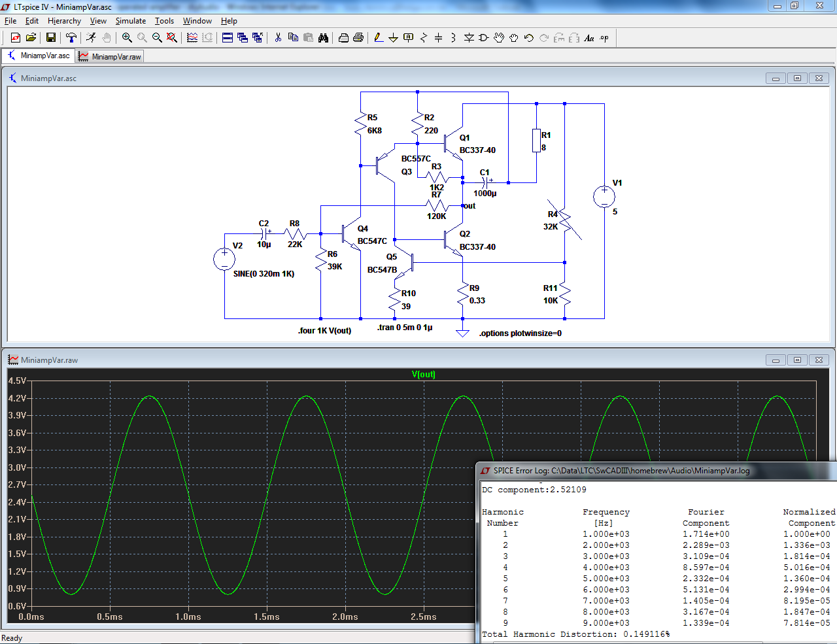Image resolution: width=837 pixels, height=644 pixels.
Task: Cascade windows using the toolbar icon
Action: (x=243, y=38)
